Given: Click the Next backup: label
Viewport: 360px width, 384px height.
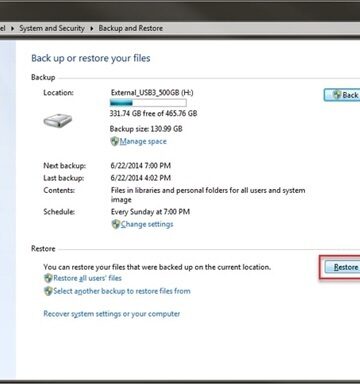Looking at the screenshot, I should (64, 166).
